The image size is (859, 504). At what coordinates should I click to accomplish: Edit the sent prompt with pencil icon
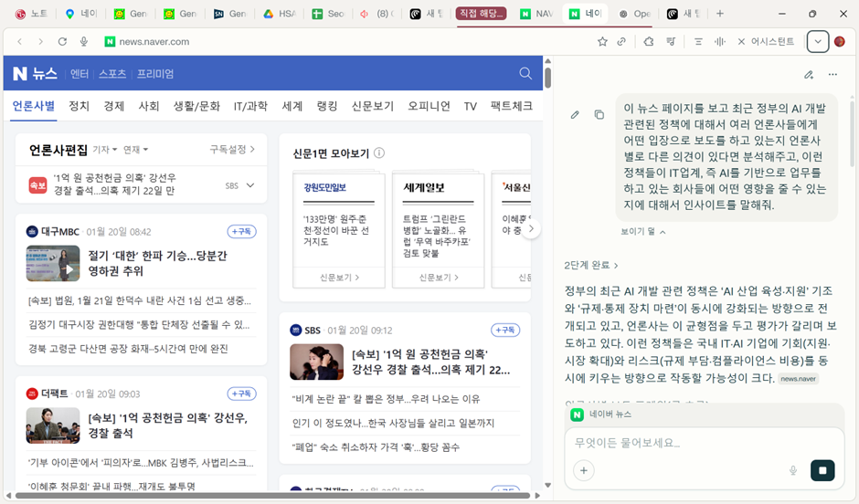[x=575, y=115]
